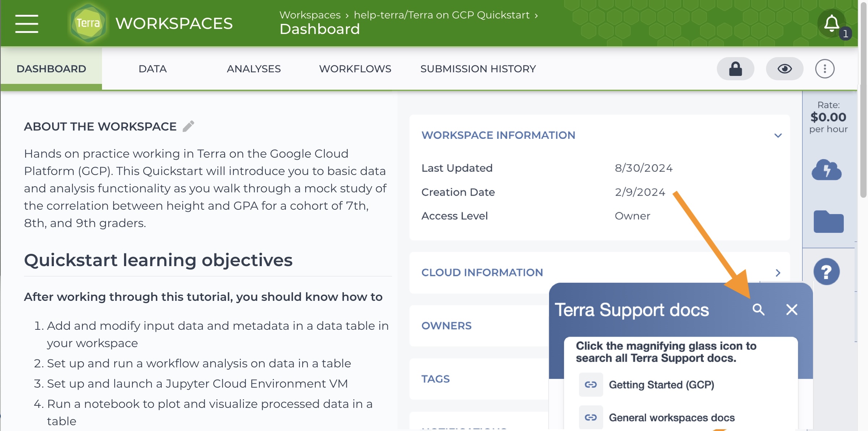Open the three-dot workspace actions menu
This screenshot has height=431, width=868.
tap(825, 69)
